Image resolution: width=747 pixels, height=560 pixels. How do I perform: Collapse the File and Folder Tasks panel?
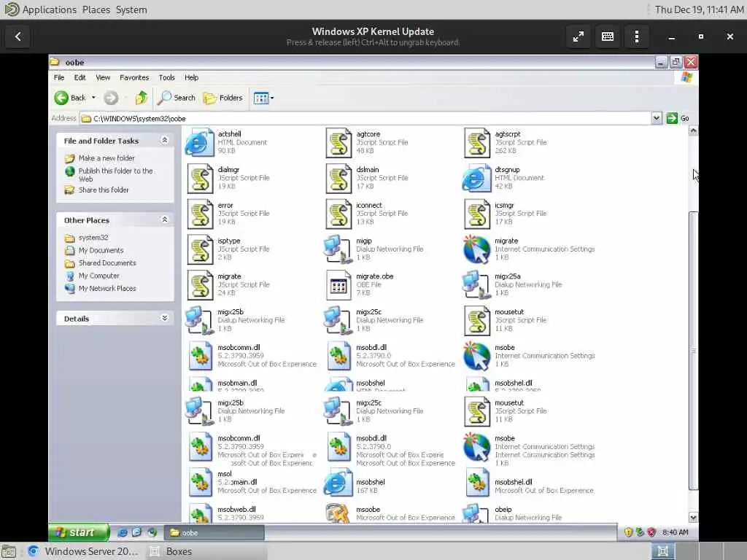pos(164,140)
